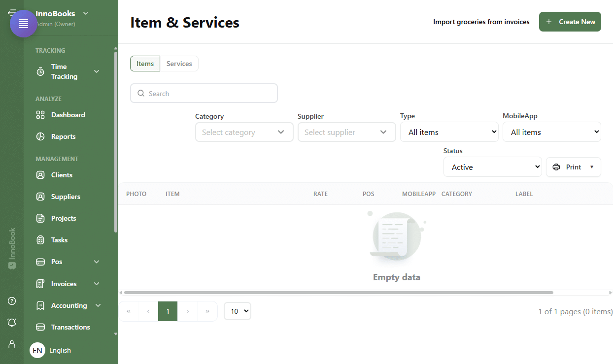This screenshot has height=364, width=613.
Task: Go to last page arrow
Action: [x=207, y=311]
